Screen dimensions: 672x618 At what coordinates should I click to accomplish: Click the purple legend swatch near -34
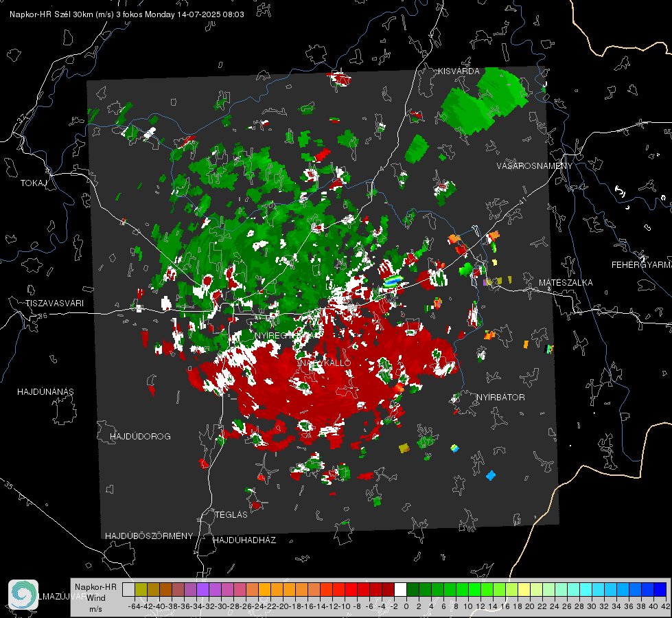click(x=202, y=589)
